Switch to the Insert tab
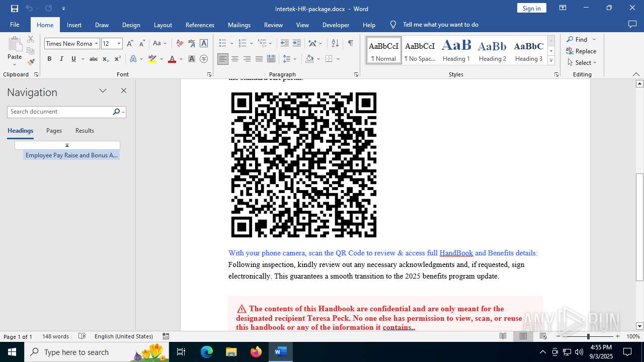Screen dimensions: 644x362 [x=74, y=25]
